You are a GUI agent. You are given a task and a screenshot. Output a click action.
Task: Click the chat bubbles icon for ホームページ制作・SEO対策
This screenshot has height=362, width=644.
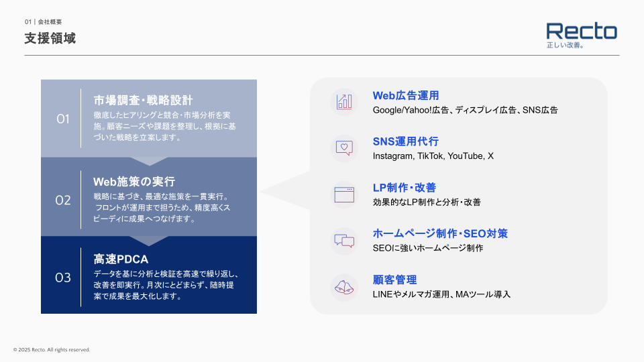(344, 241)
